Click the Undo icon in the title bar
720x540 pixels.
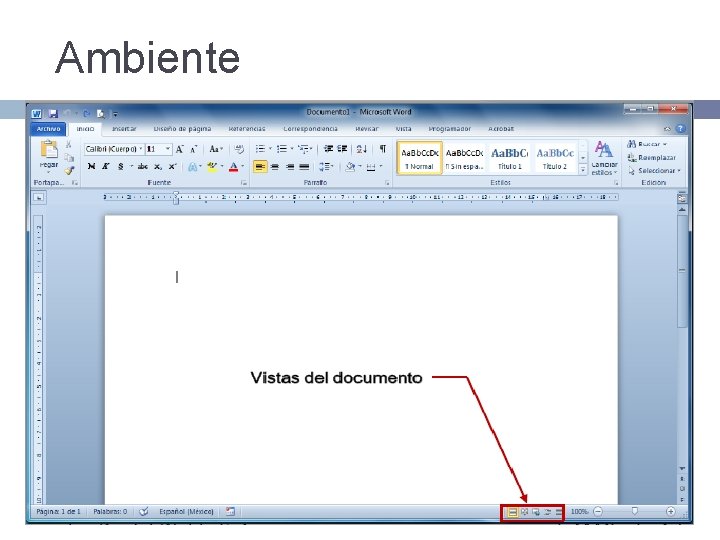(x=68, y=113)
